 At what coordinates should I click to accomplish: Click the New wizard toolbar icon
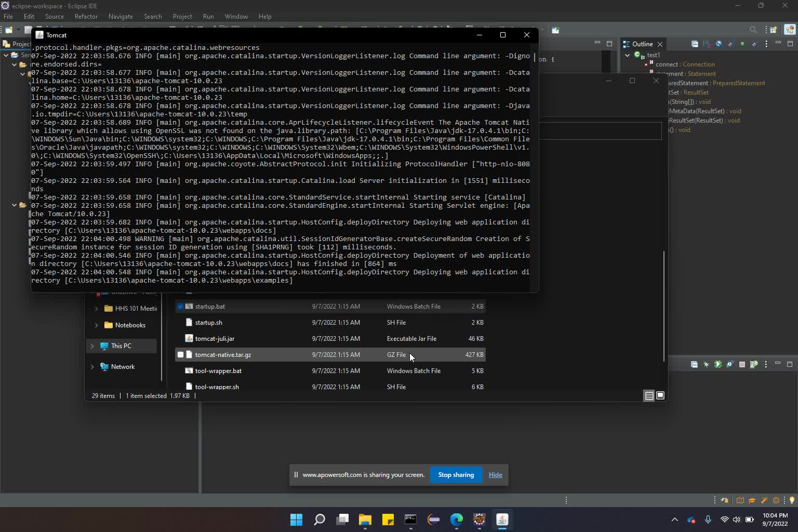pos(9,30)
